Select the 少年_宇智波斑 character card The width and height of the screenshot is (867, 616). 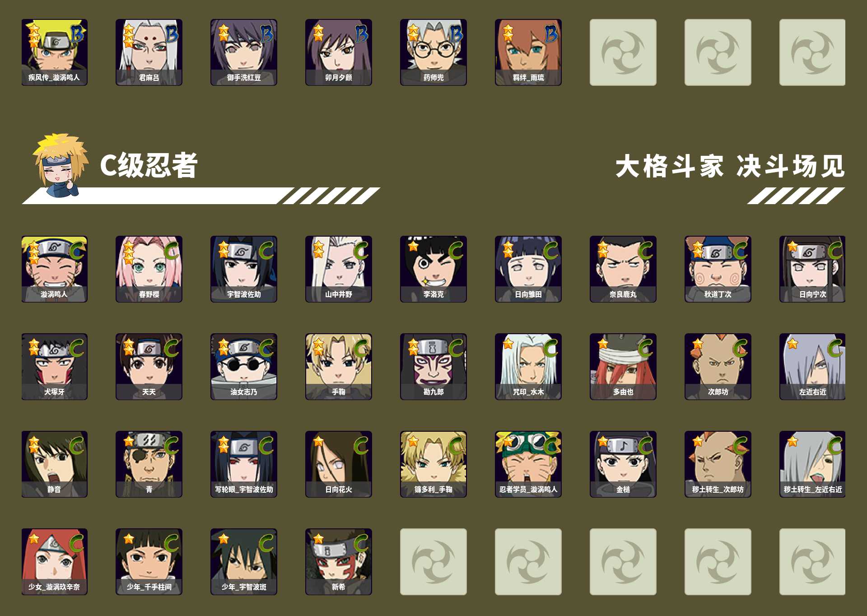point(244,562)
